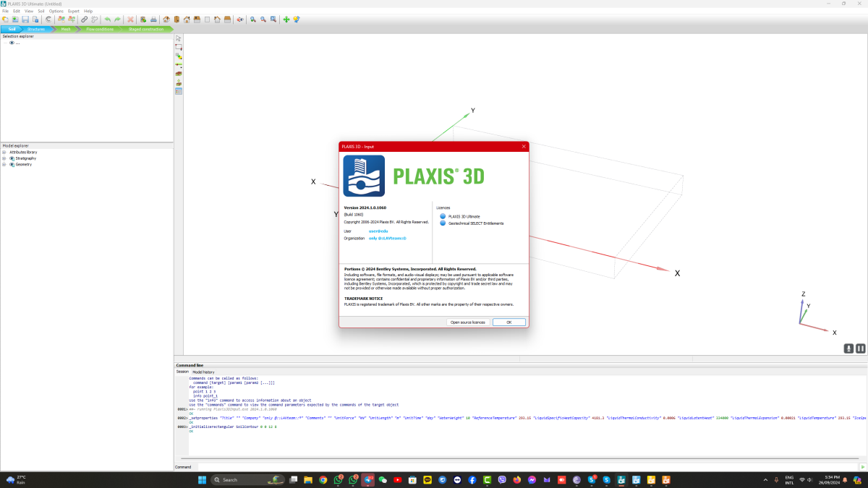Viewport: 868px width, 488px height.
Task: Open the Create borehole tool
Action: [178, 55]
